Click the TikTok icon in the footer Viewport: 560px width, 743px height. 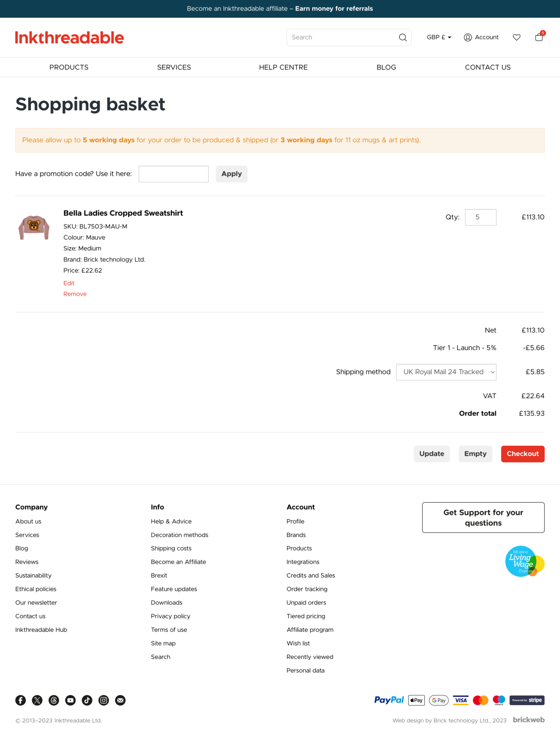tap(87, 700)
